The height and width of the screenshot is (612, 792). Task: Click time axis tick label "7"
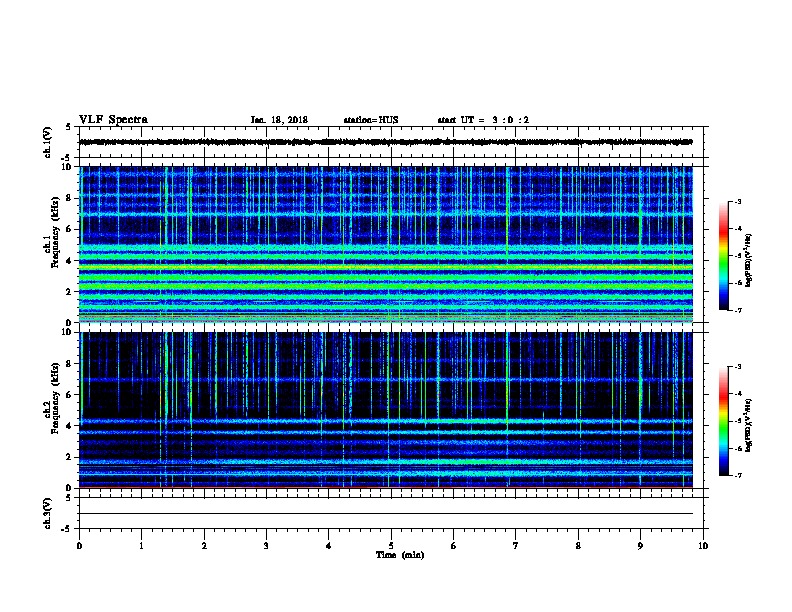coord(516,546)
